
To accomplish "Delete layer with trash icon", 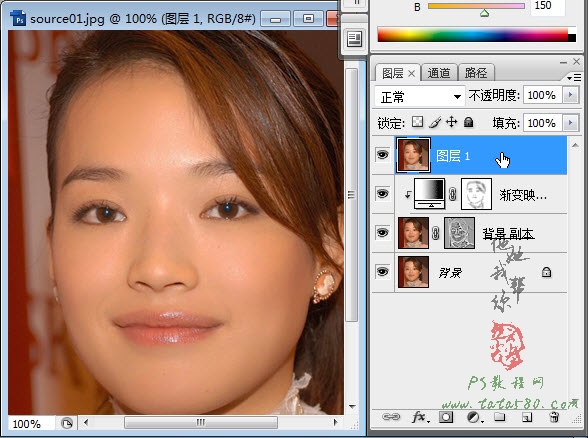I will (554, 417).
